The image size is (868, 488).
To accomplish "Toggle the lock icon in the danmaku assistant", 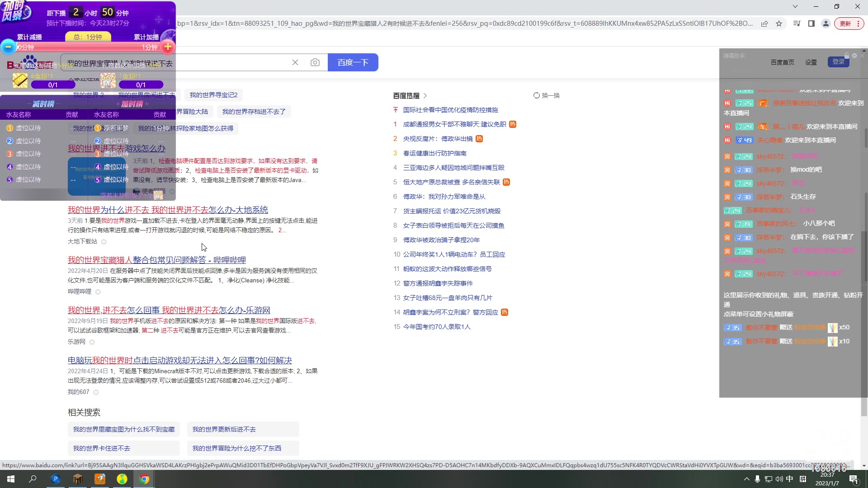I will point(847,56).
